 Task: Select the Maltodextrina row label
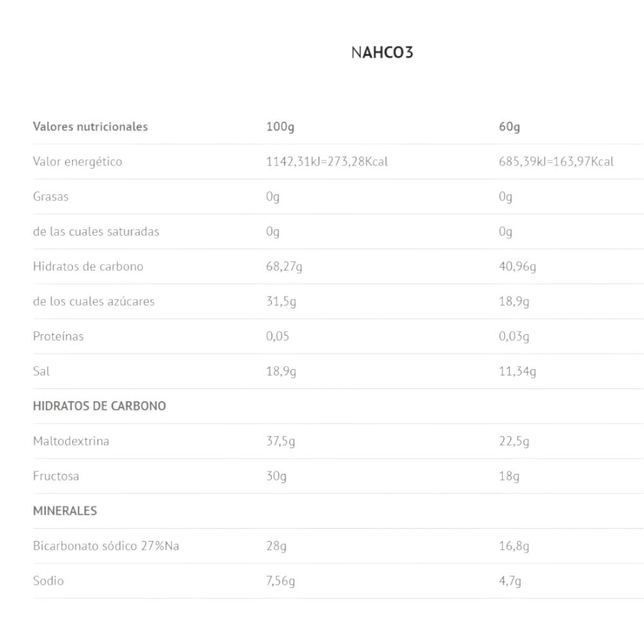[x=71, y=441]
